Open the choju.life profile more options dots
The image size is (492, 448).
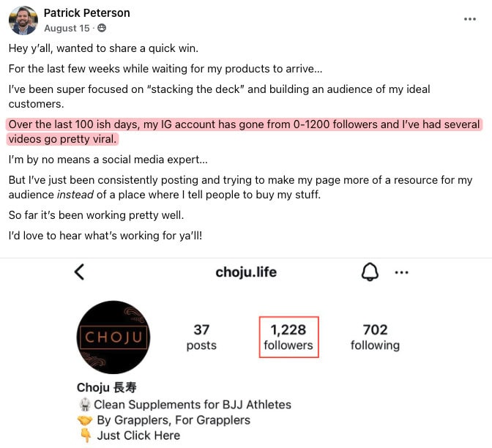pos(402,272)
